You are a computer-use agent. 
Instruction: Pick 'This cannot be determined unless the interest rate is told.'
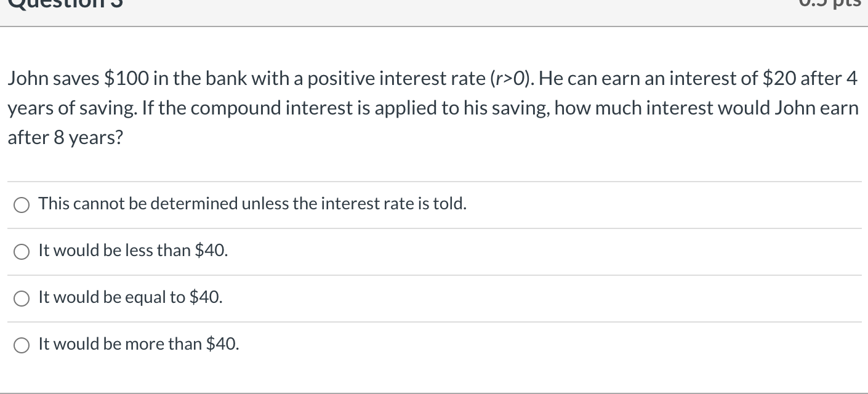coord(22,205)
